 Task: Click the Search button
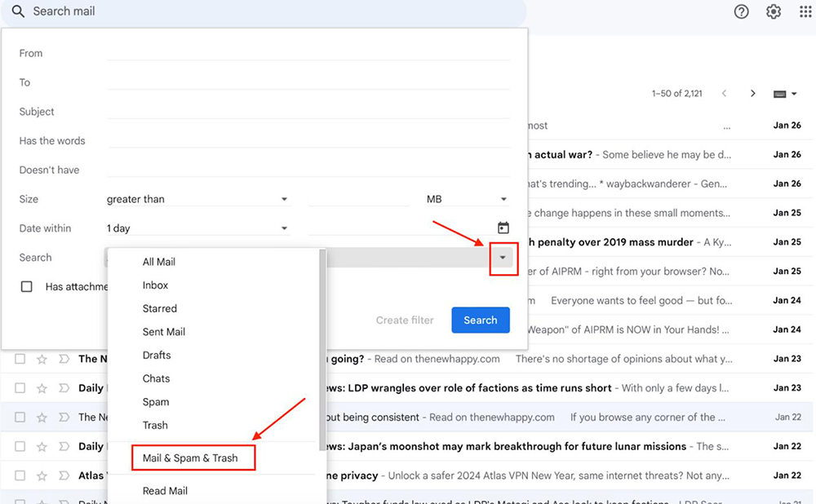(480, 320)
